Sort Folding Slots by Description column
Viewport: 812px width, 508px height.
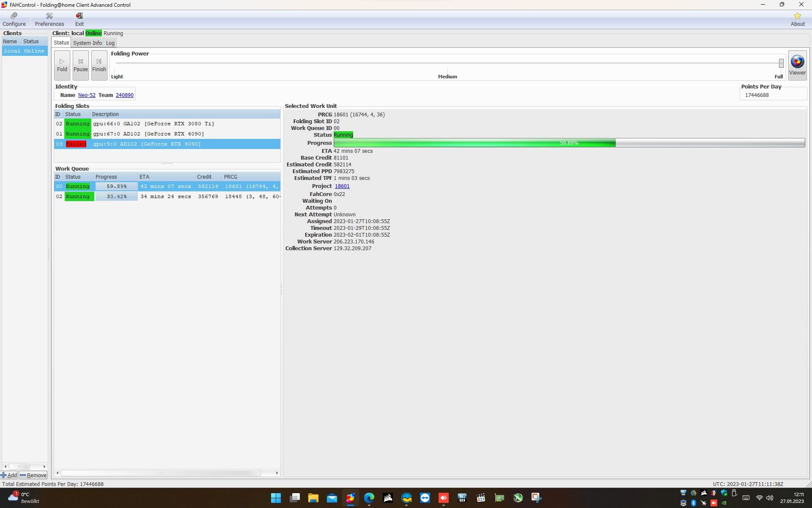click(185, 114)
